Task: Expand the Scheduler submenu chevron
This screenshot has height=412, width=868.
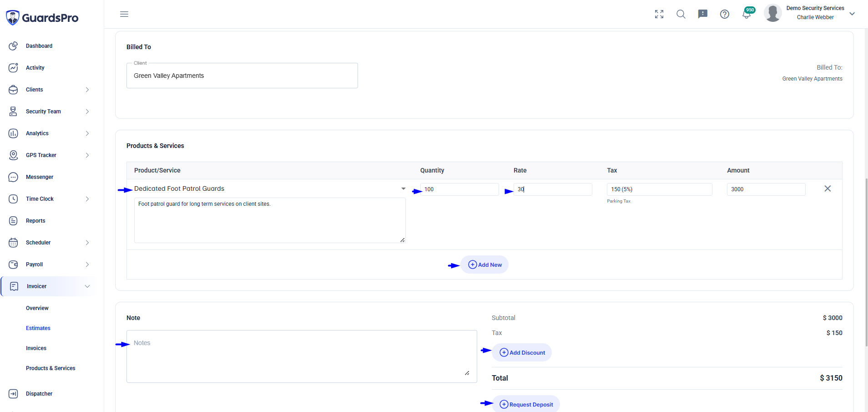Action: click(87, 243)
